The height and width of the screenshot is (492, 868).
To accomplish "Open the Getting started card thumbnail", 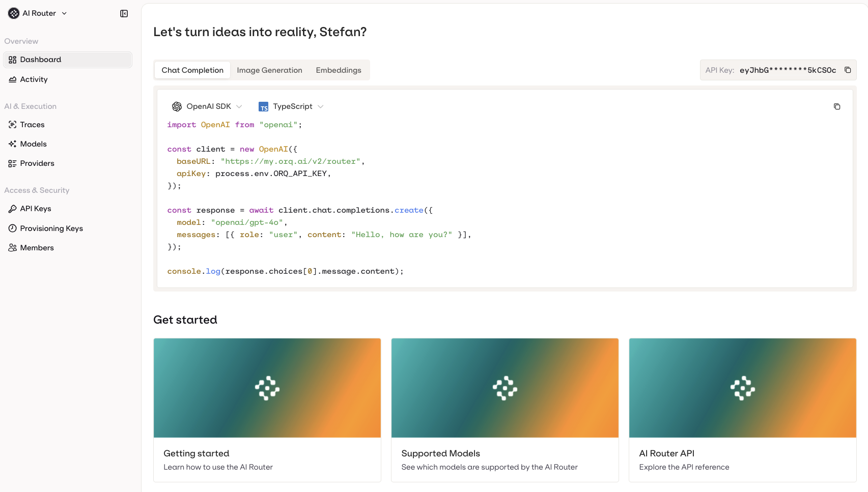I will coord(267,388).
